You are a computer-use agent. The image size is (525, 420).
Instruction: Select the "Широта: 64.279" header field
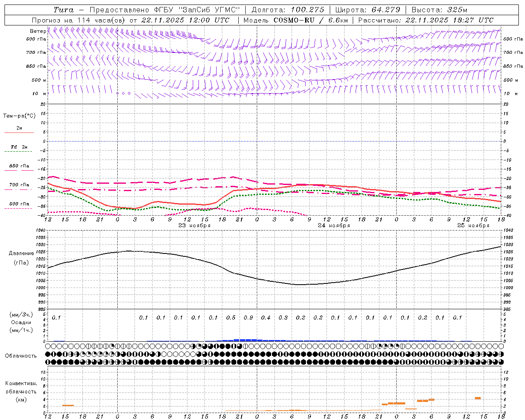(367, 10)
